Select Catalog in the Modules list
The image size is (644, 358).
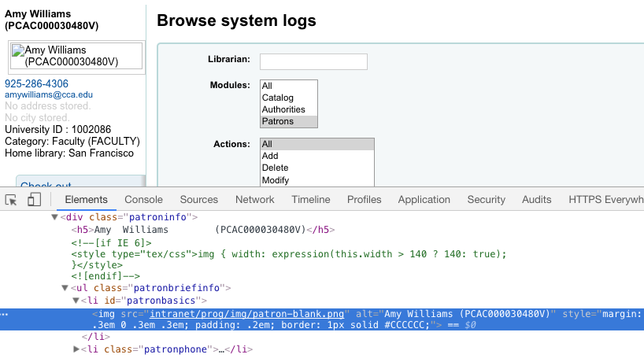coord(277,98)
